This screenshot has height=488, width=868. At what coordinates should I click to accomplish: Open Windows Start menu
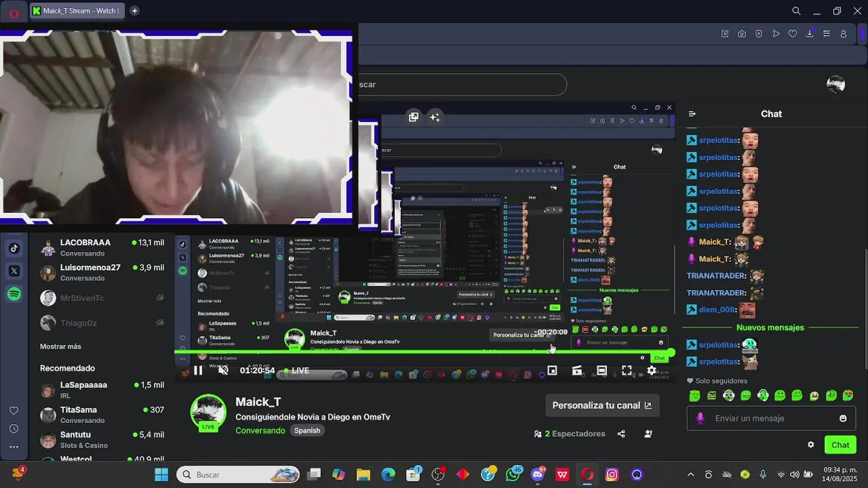pos(161,474)
